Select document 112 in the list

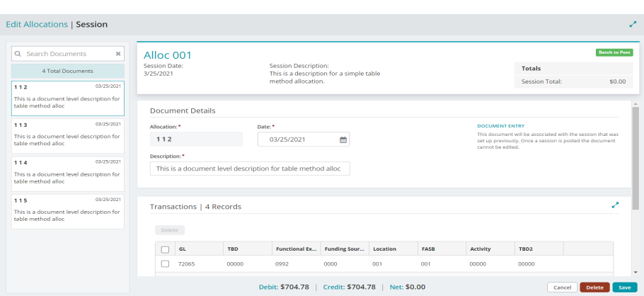68,98
